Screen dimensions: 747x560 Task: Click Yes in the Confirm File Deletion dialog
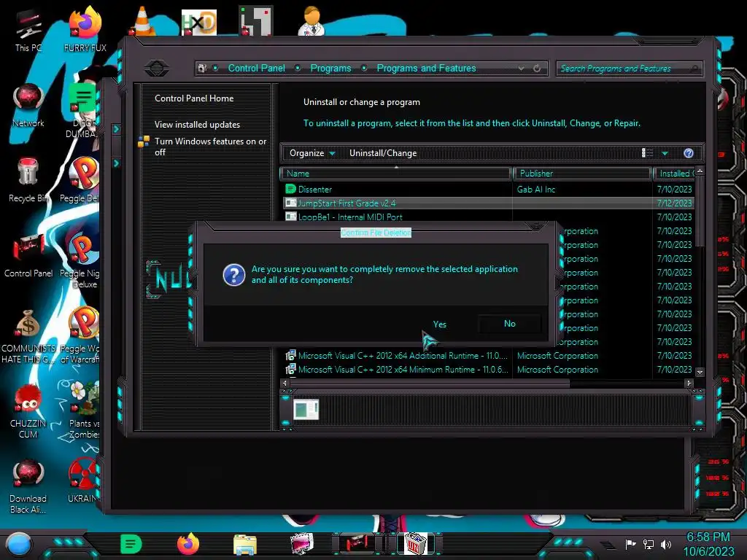coord(439,324)
